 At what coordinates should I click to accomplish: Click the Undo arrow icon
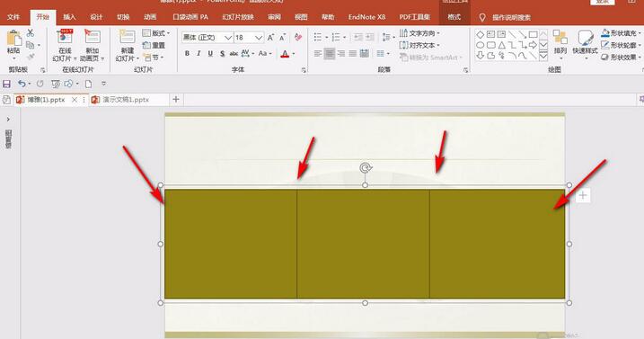pos(22,84)
